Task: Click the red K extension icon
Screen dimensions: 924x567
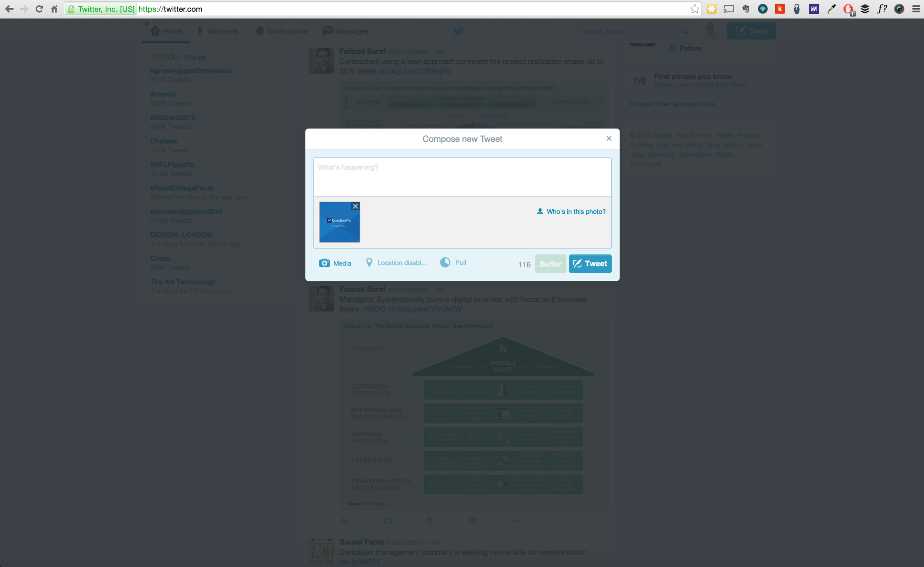Action: (780, 9)
